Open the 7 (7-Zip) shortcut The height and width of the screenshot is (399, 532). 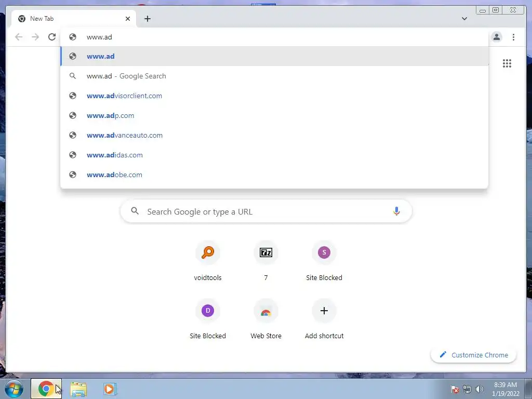(266, 261)
